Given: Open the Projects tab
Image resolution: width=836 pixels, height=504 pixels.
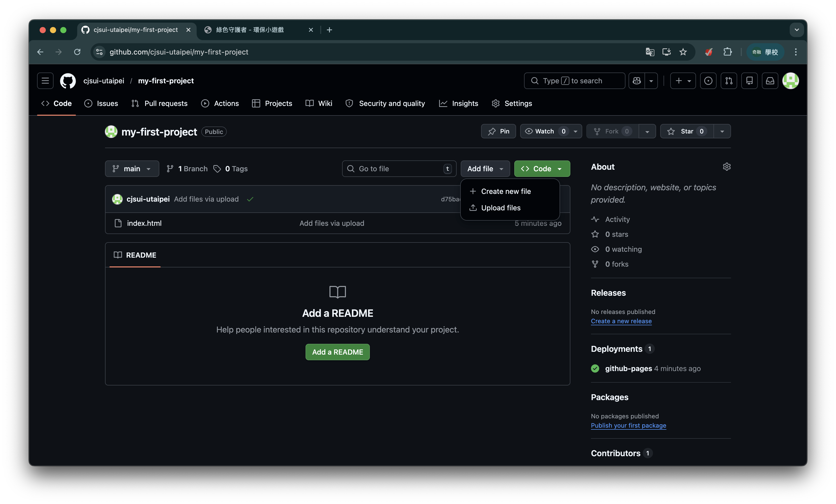Looking at the screenshot, I should 272,103.
